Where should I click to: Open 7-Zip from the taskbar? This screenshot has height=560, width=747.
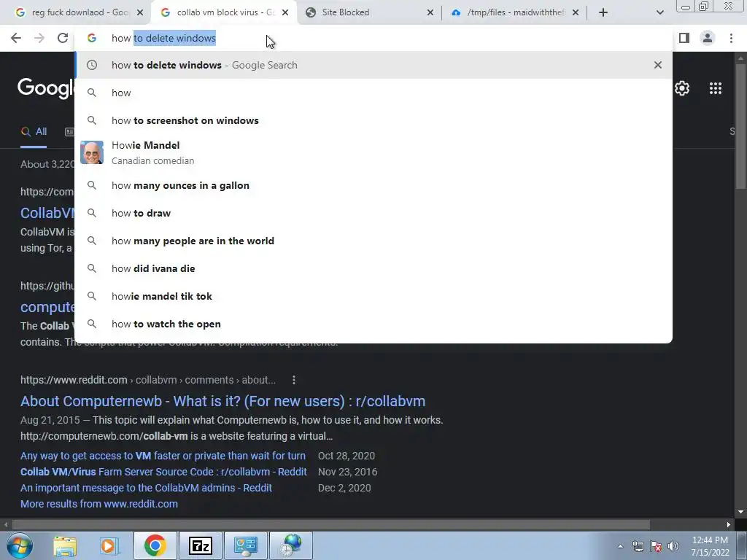200,545
